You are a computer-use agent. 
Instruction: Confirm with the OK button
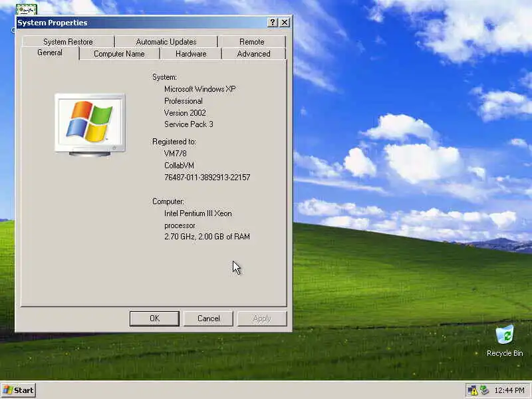[154, 319]
